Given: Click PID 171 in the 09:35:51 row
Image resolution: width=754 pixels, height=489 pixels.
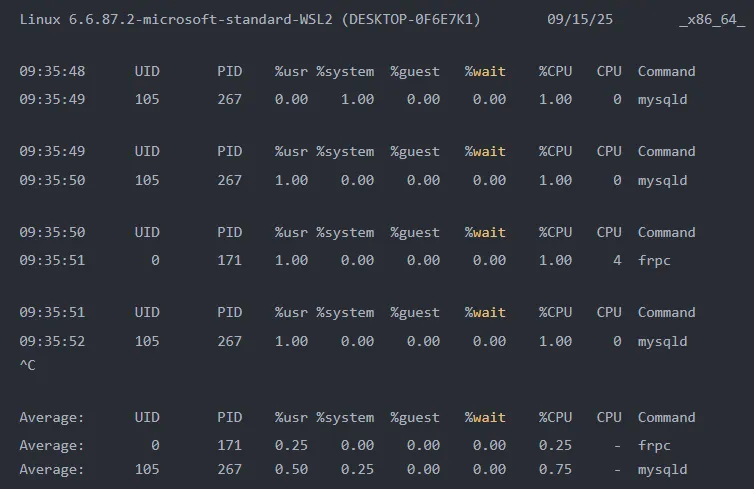Looking at the screenshot, I should (229, 260).
